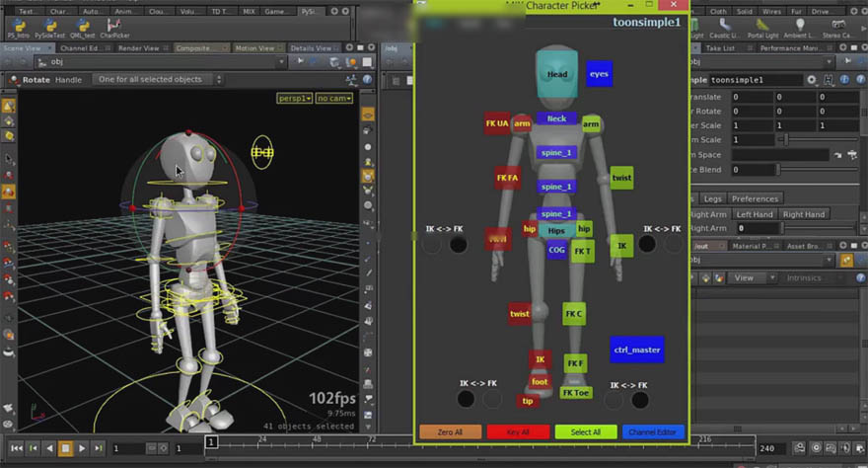Screen dimensions: 868x468
Task: Launch the PS_Intro shelf tool
Action: click(x=19, y=29)
